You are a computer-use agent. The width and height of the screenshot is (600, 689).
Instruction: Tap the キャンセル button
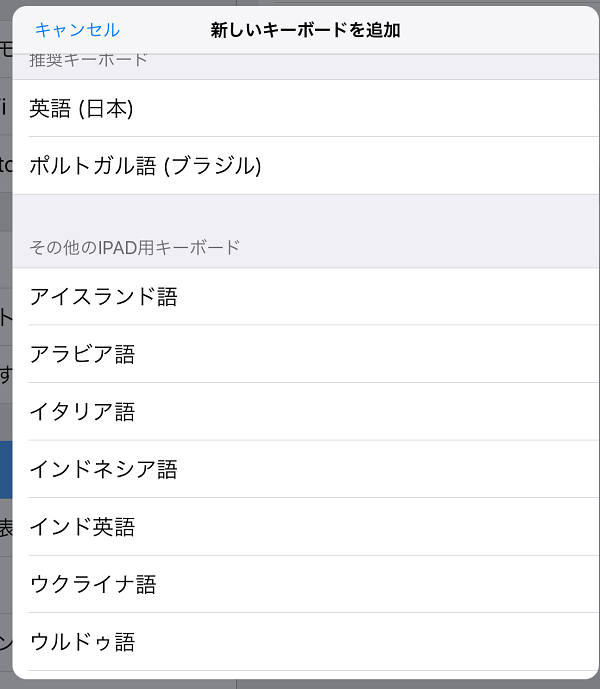point(77,30)
